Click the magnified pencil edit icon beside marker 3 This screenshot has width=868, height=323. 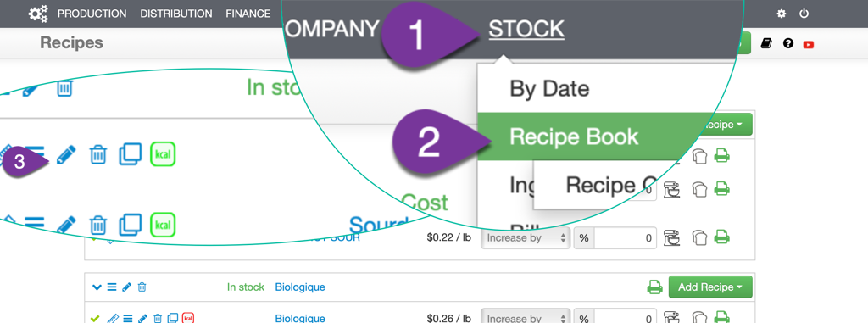coord(66,154)
